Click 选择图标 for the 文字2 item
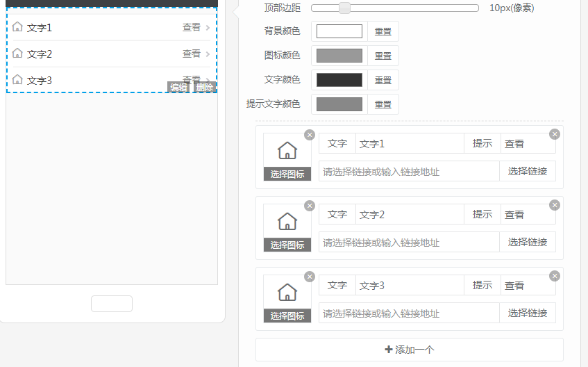 click(287, 245)
